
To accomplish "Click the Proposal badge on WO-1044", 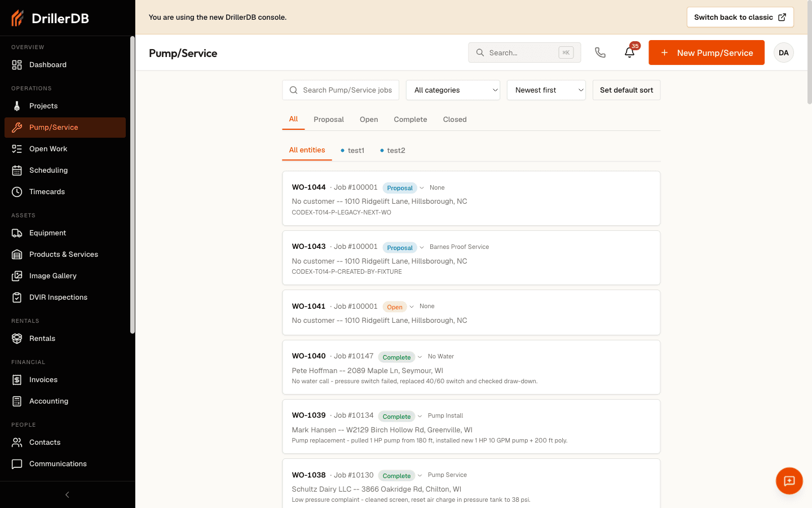I will click(400, 188).
